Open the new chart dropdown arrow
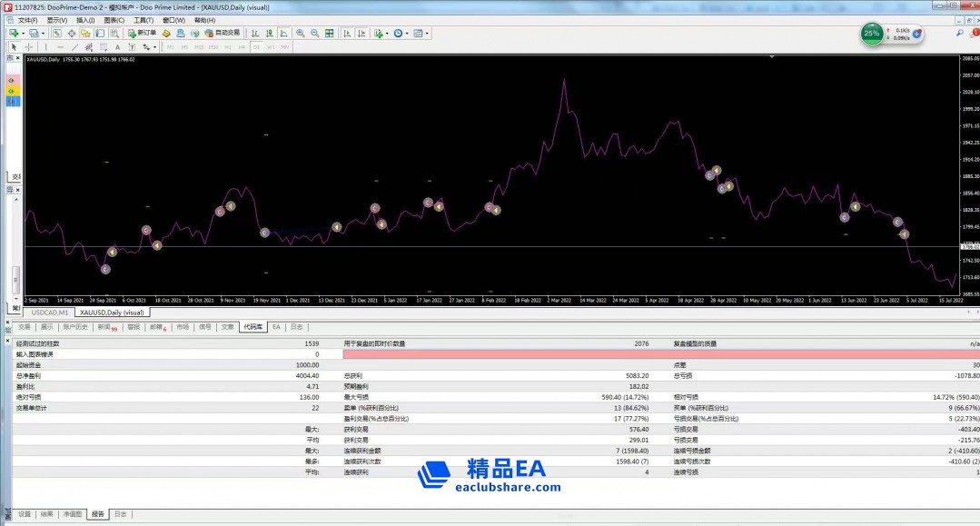Viewport: 980px width, 526px height. [x=22, y=34]
